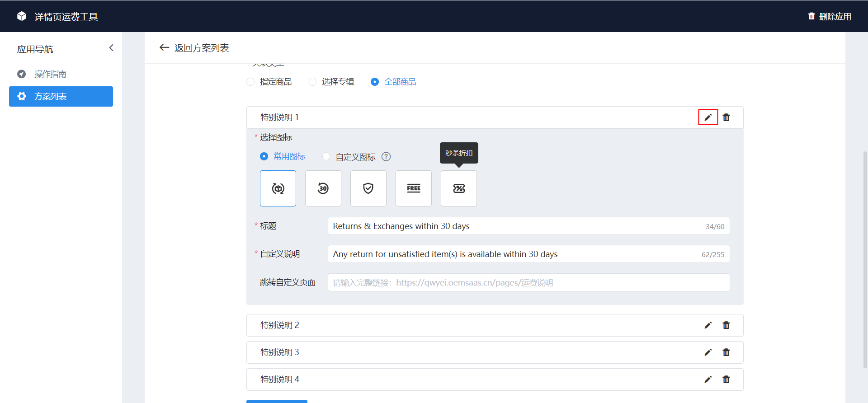This screenshot has width=868, height=403.
Task: Click the 跳转自定义页面 link input field
Action: pos(528,282)
